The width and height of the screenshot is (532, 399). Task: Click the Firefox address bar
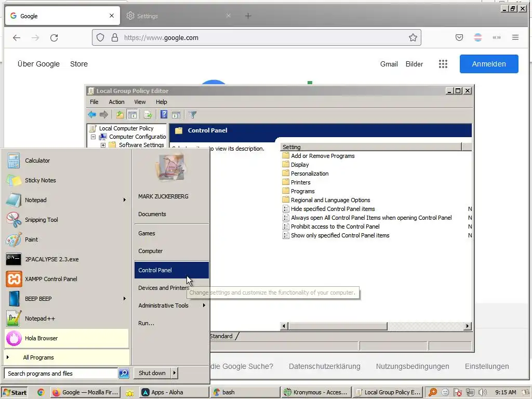[x=257, y=37]
